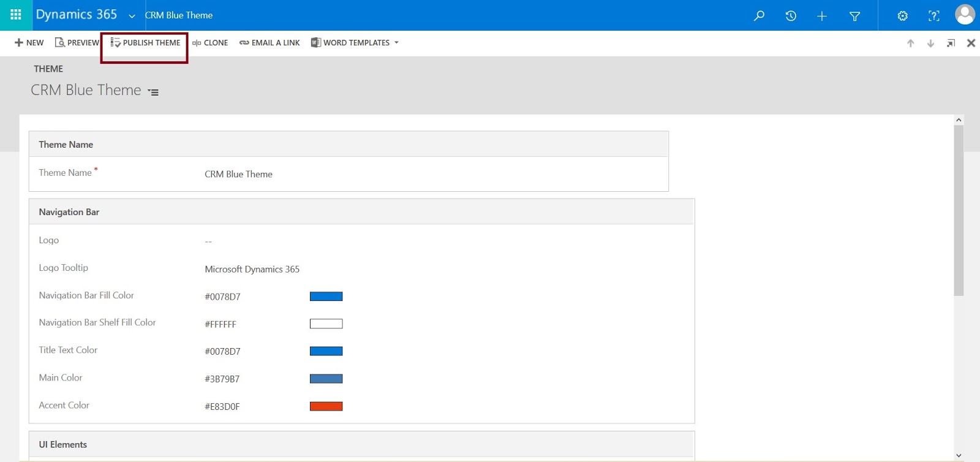Click CLONE in the command bar
980x462 pixels.
(x=209, y=43)
